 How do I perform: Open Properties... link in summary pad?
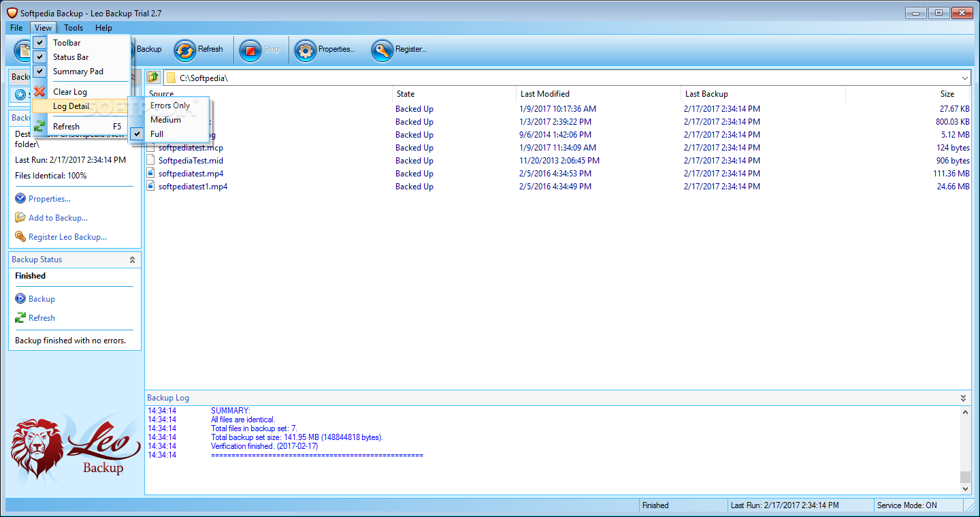[x=50, y=199]
